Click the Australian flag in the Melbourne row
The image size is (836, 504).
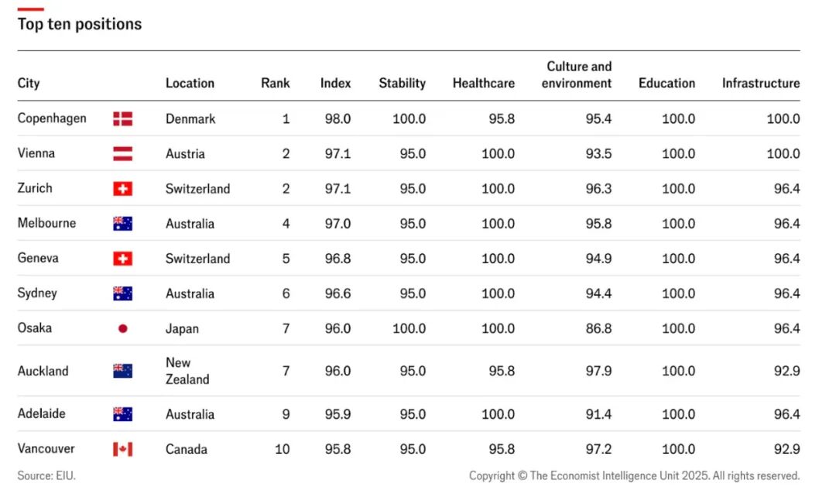(x=122, y=224)
